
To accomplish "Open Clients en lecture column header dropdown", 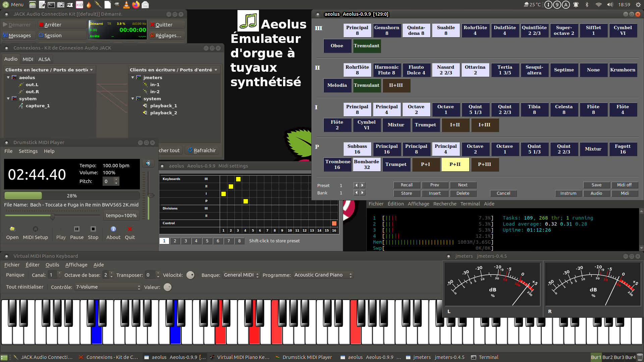I will click(x=50, y=70).
